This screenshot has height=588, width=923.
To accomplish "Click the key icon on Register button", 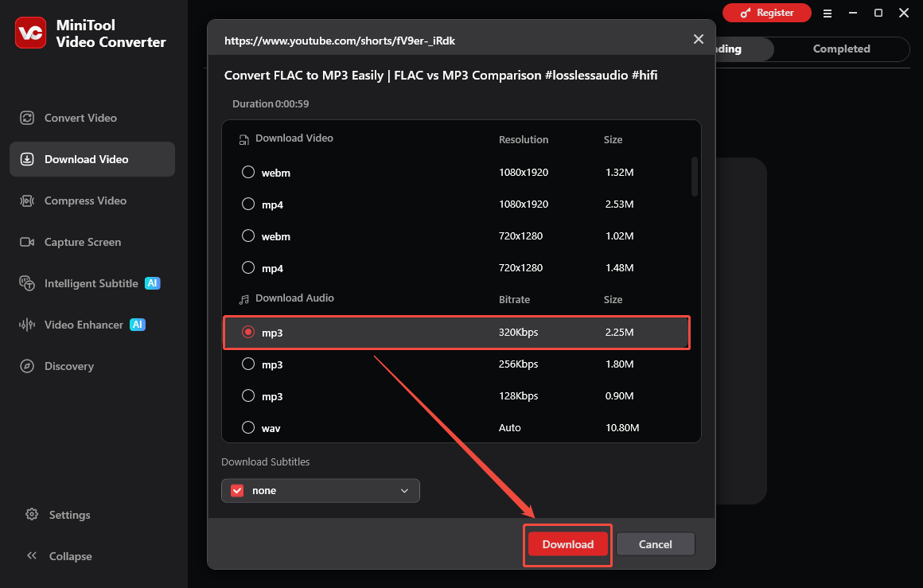I will pyautogui.click(x=746, y=13).
